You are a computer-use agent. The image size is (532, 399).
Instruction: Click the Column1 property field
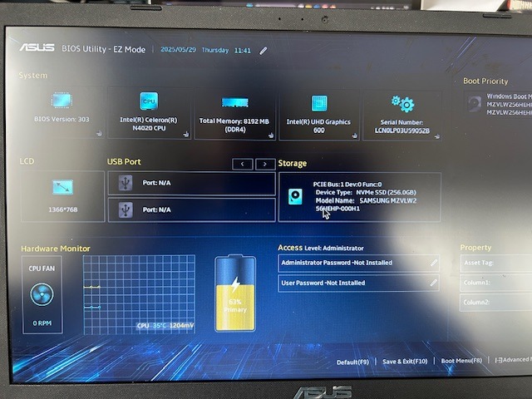(x=496, y=283)
